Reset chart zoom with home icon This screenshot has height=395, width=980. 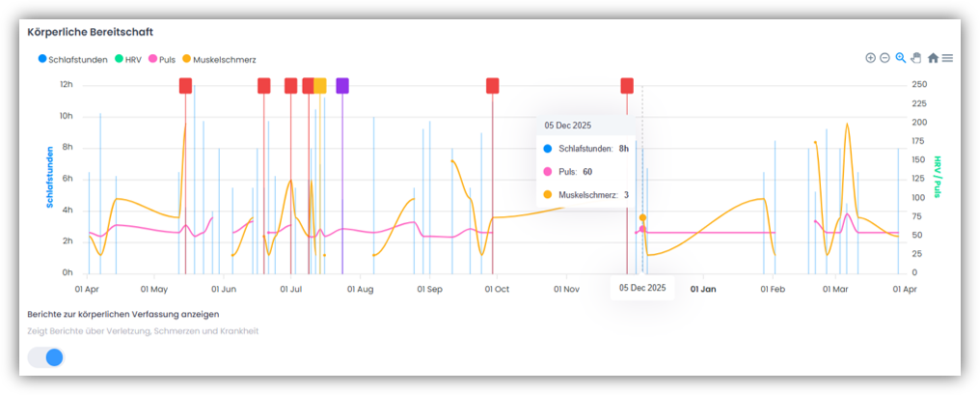tap(933, 58)
